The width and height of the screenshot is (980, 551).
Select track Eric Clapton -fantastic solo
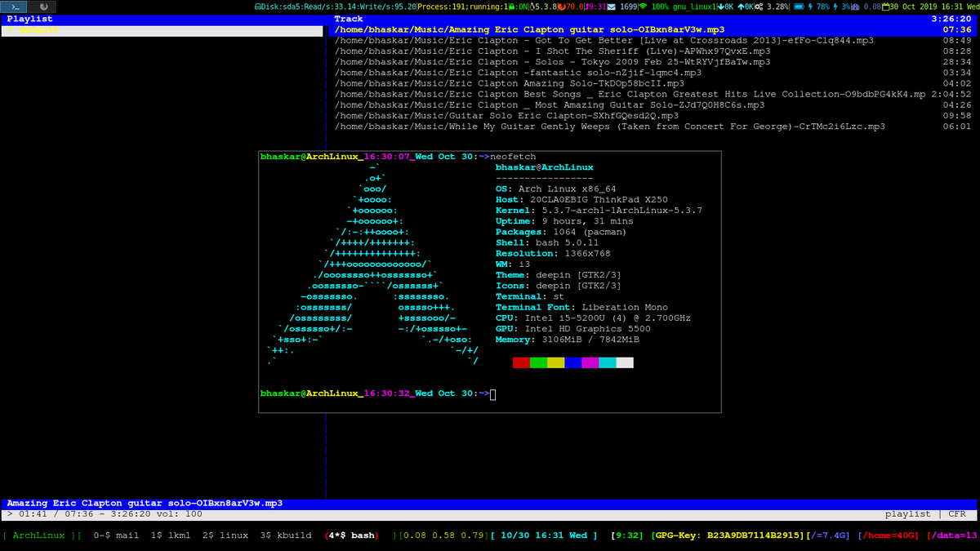point(652,73)
